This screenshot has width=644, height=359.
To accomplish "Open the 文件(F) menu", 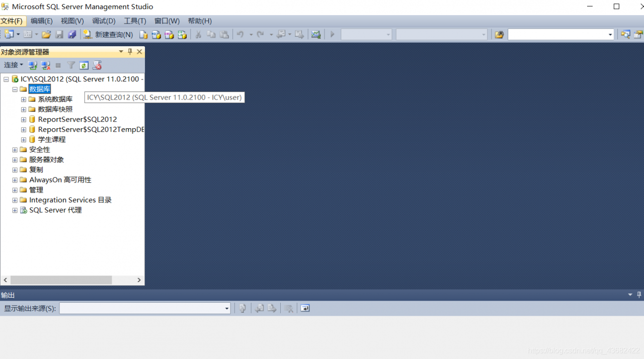I will (12, 21).
